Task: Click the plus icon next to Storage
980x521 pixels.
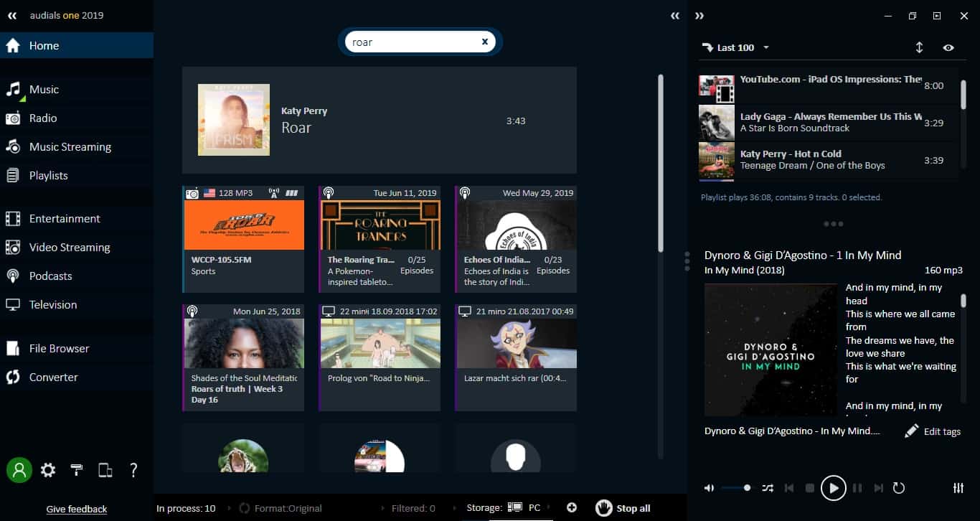Action: [572, 508]
